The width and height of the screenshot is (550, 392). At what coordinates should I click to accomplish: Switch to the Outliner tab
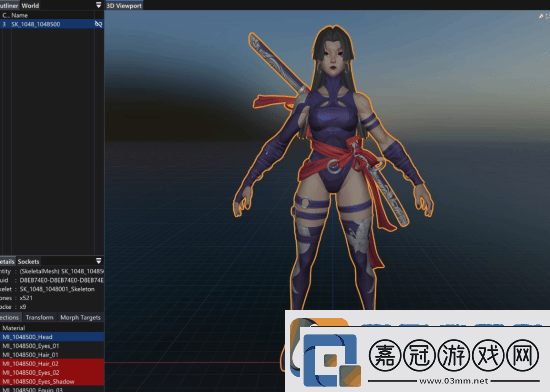click(9, 5)
